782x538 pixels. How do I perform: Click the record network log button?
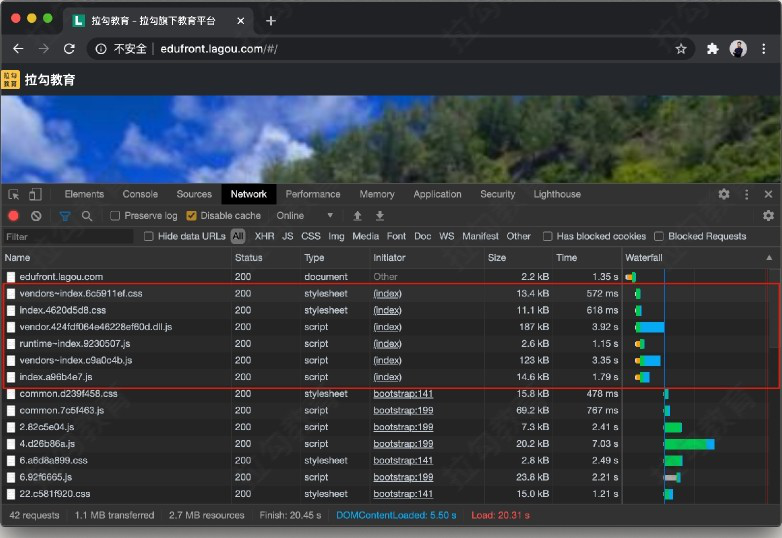(x=14, y=216)
